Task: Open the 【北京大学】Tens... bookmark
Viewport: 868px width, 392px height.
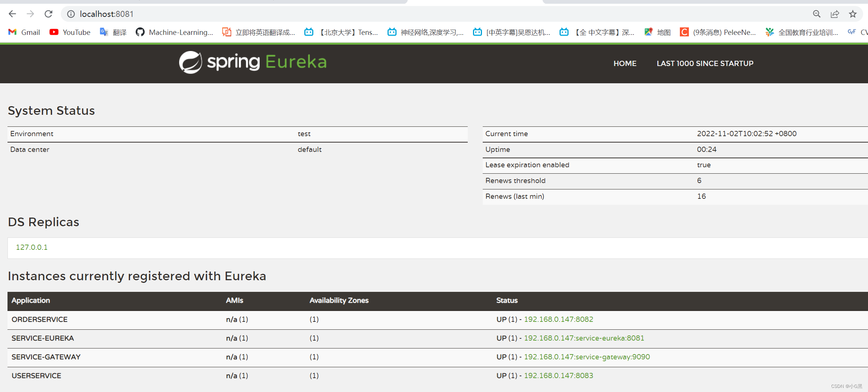Action: 341,32
